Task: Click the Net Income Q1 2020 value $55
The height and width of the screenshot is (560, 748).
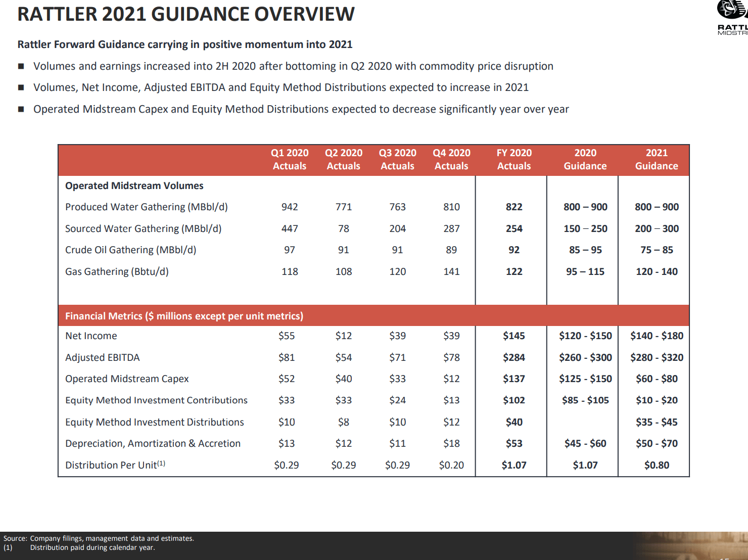Action: click(x=287, y=336)
